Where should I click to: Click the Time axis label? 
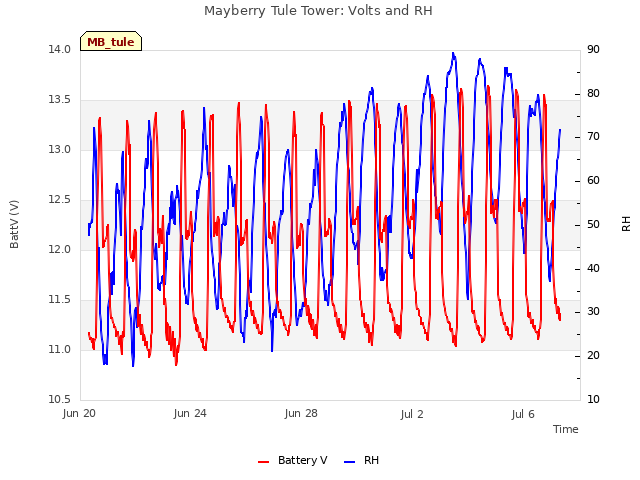point(565,429)
